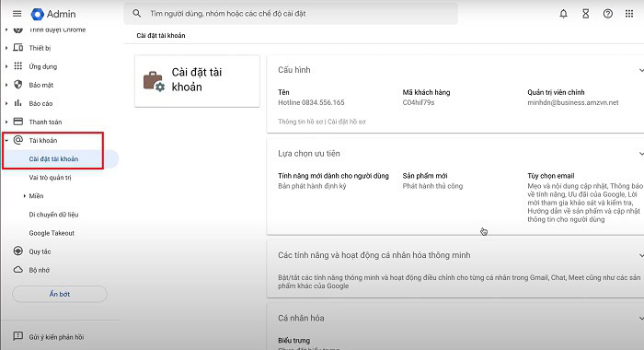The image size is (644, 350).
Task: Expand the Báo cáo tree arrow
Action: 6,103
